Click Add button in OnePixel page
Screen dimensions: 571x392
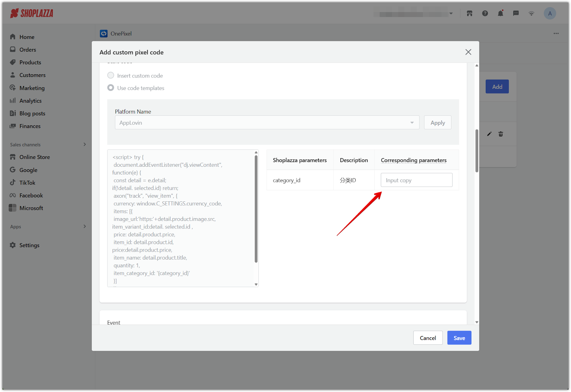[497, 87]
